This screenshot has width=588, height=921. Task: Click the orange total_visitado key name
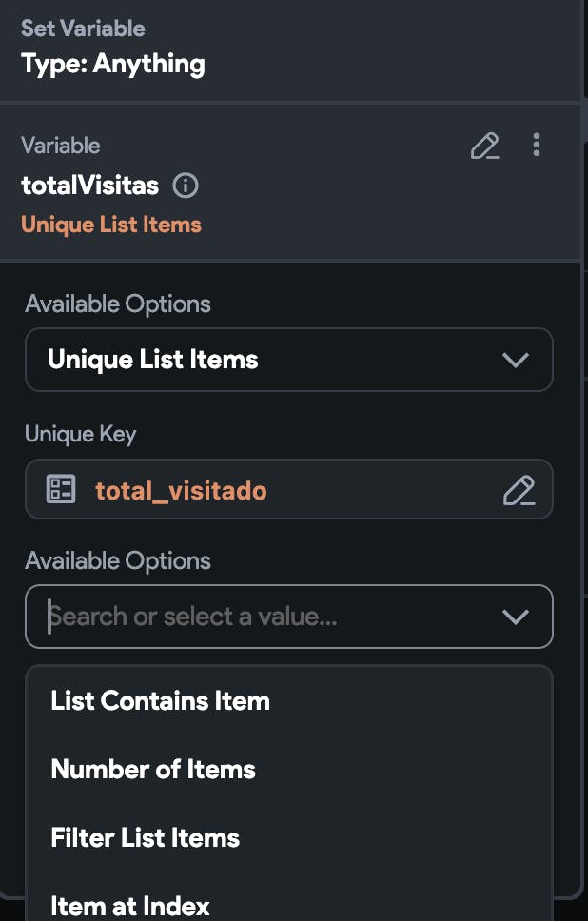181,490
